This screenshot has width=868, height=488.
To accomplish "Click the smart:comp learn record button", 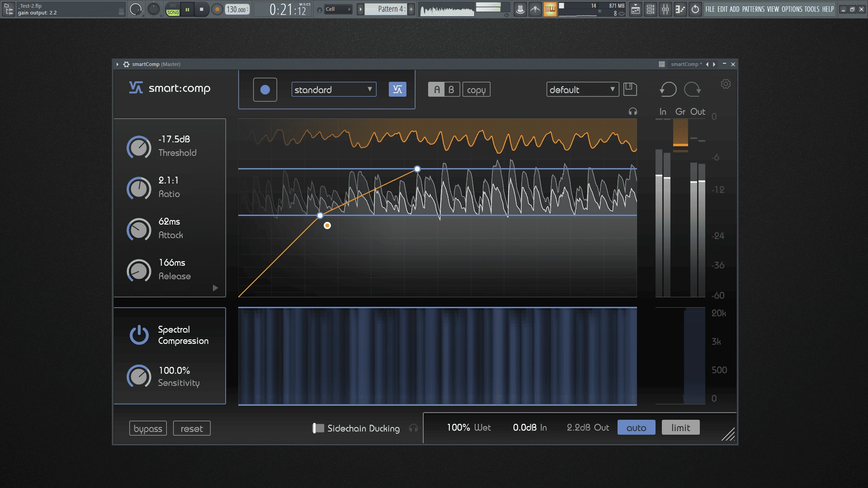I will tap(265, 89).
